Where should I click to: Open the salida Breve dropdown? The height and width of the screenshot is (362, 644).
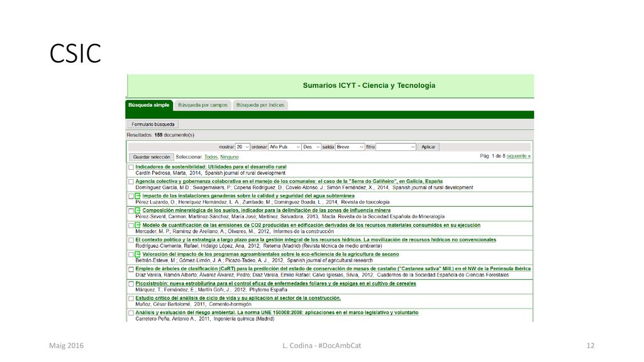(x=350, y=147)
